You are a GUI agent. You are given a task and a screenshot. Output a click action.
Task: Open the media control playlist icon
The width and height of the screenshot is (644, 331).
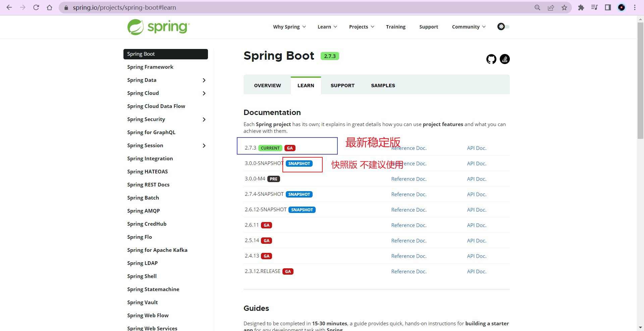(594, 7)
